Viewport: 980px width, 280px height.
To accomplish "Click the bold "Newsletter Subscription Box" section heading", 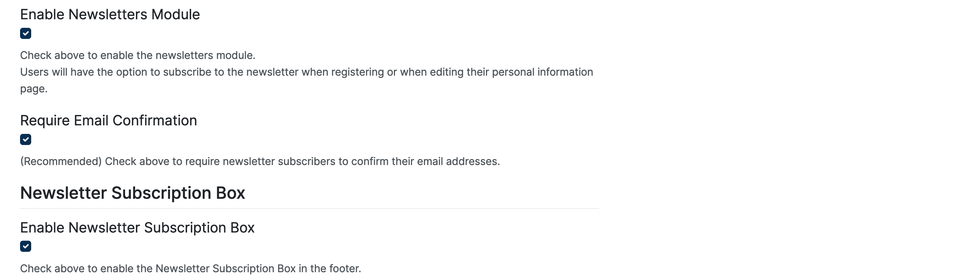I will (x=133, y=193).
